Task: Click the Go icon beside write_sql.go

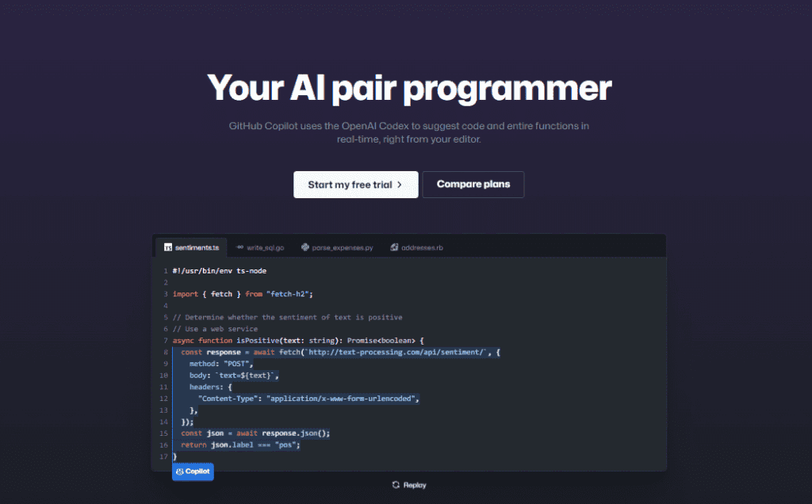Action: pyautogui.click(x=239, y=247)
